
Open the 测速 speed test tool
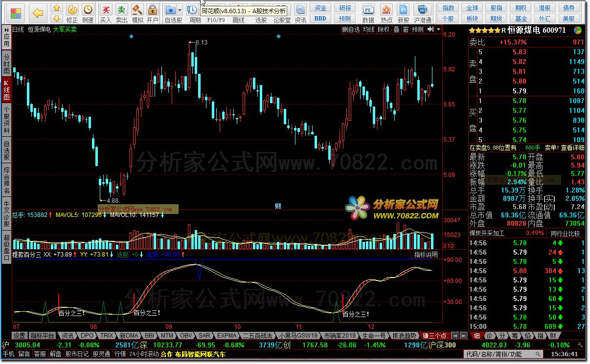coord(88,13)
